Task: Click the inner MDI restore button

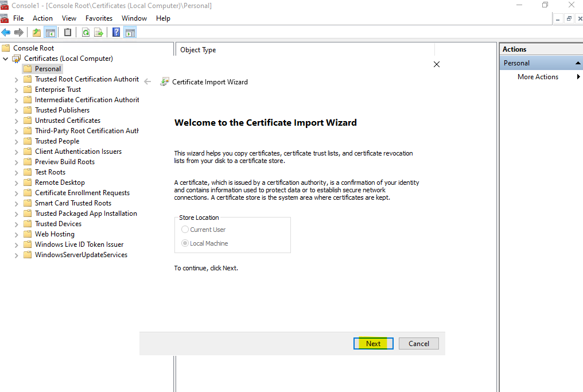Action: click(x=569, y=18)
